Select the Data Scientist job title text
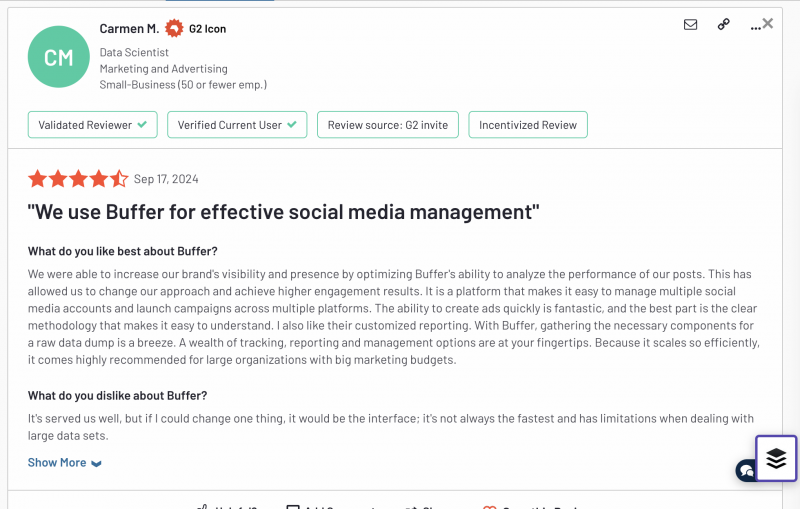 coord(134,53)
